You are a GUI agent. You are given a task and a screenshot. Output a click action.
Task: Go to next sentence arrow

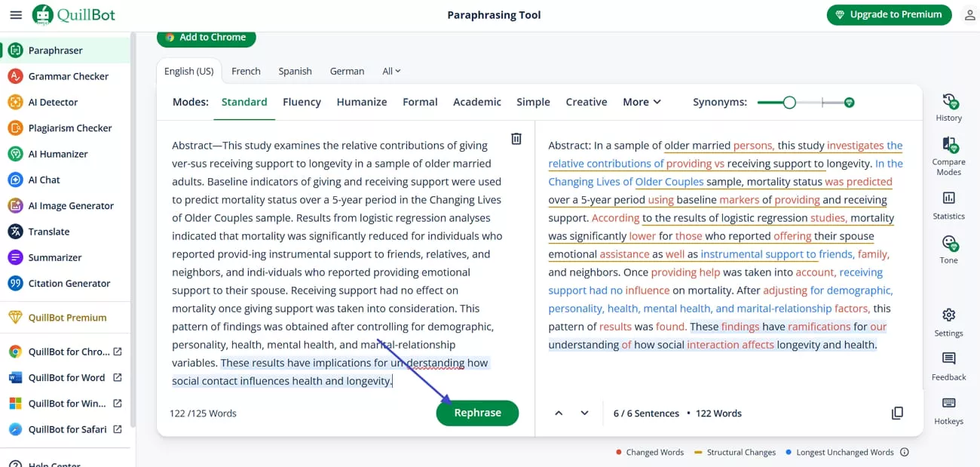coord(584,413)
